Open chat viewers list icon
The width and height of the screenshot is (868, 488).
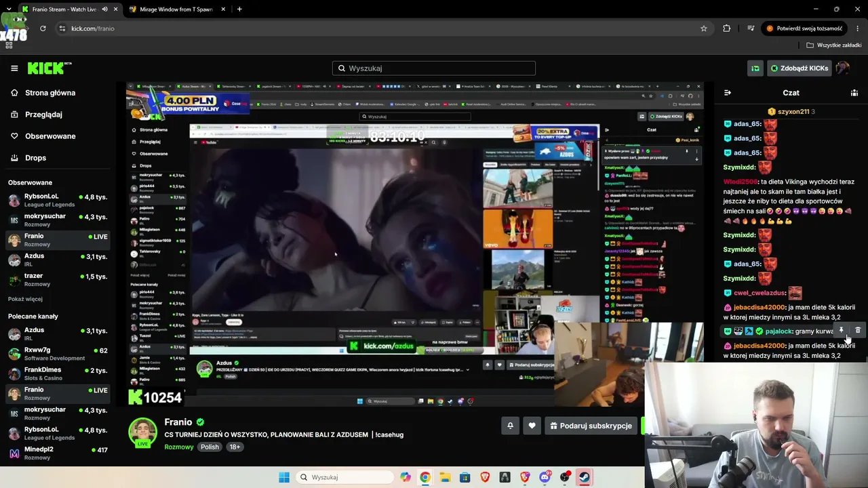[854, 93]
